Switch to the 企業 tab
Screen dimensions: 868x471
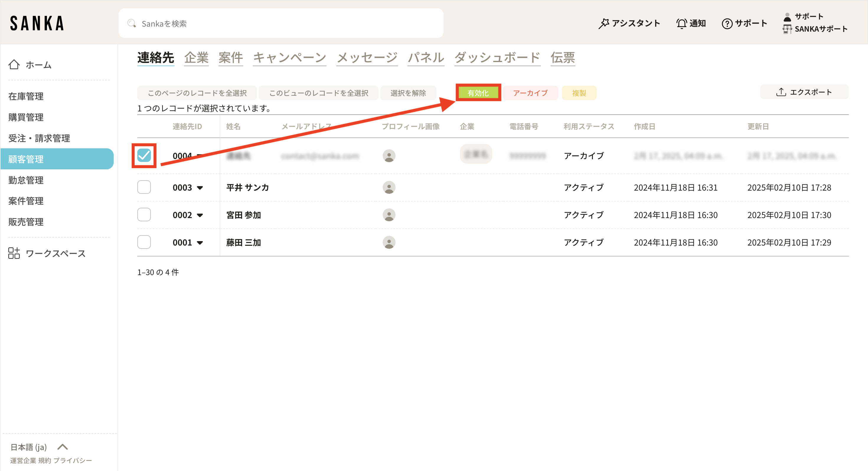coord(196,58)
